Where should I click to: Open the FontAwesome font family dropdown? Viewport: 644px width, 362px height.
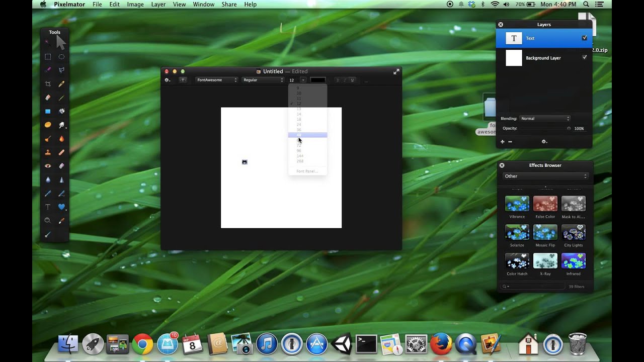[x=216, y=80]
